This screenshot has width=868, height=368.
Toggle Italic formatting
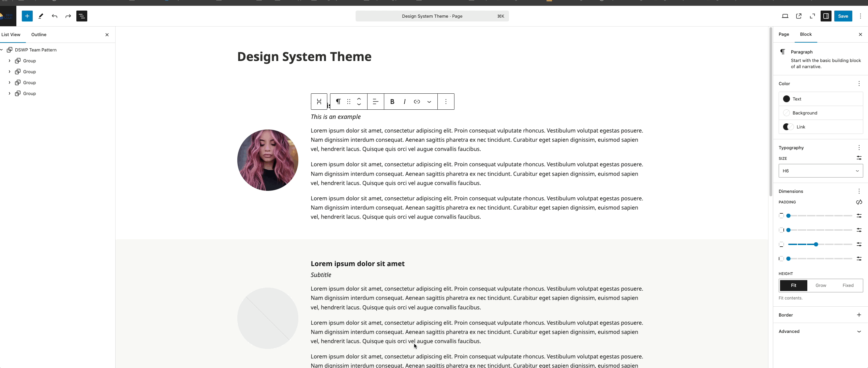(x=405, y=102)
